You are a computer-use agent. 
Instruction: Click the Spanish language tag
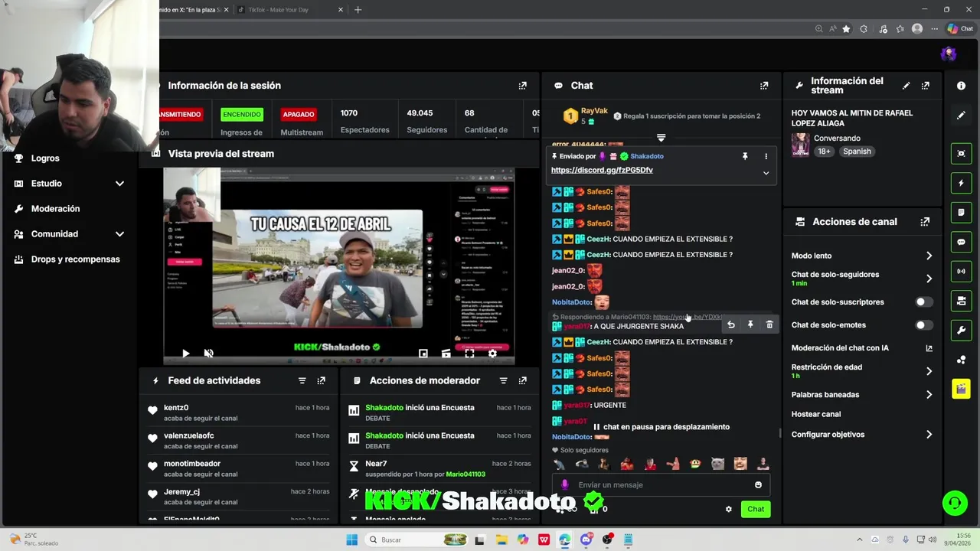(x=857, y=152)
